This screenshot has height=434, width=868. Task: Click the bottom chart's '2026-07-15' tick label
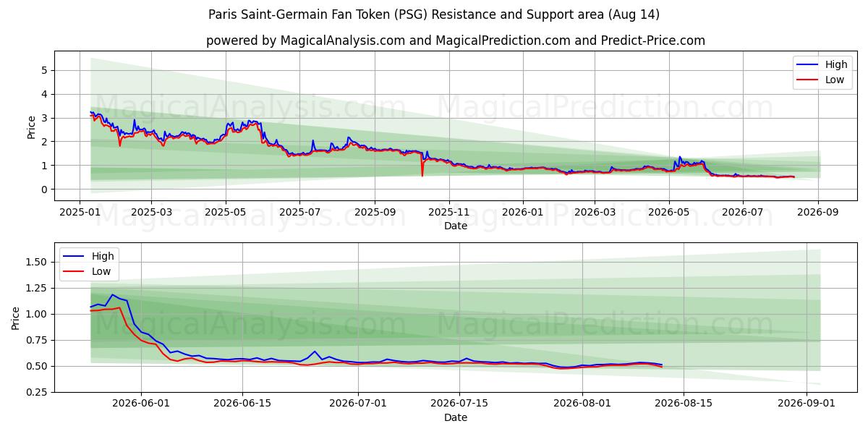pos(459,404)
